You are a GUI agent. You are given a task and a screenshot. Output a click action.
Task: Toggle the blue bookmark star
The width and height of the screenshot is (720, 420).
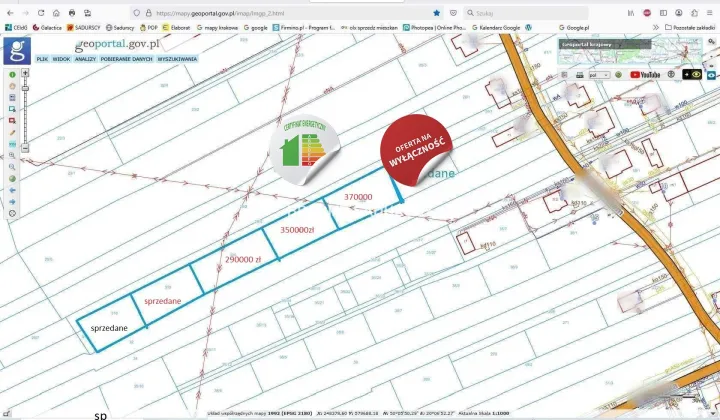click(437, 13)
